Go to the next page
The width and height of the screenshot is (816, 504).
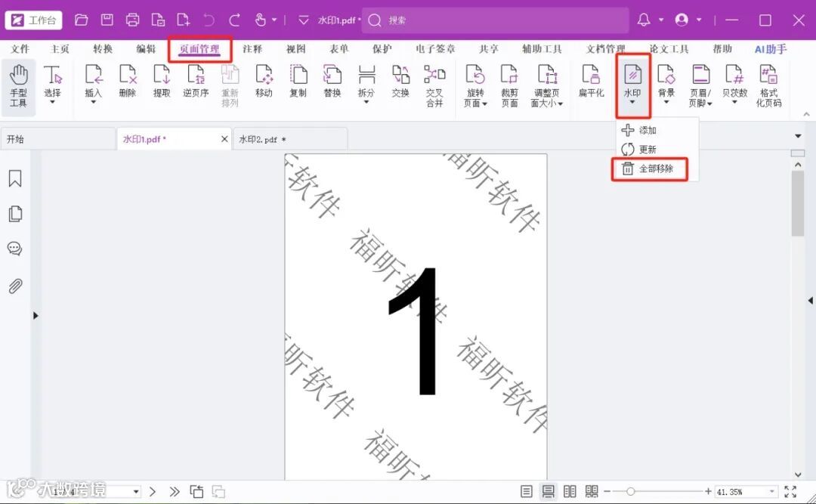pyautogui.click(x=153, y=491)
